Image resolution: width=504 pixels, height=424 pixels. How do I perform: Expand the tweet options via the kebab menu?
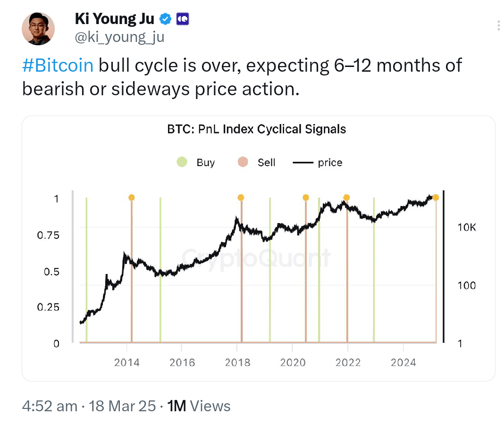coord(498,25)
